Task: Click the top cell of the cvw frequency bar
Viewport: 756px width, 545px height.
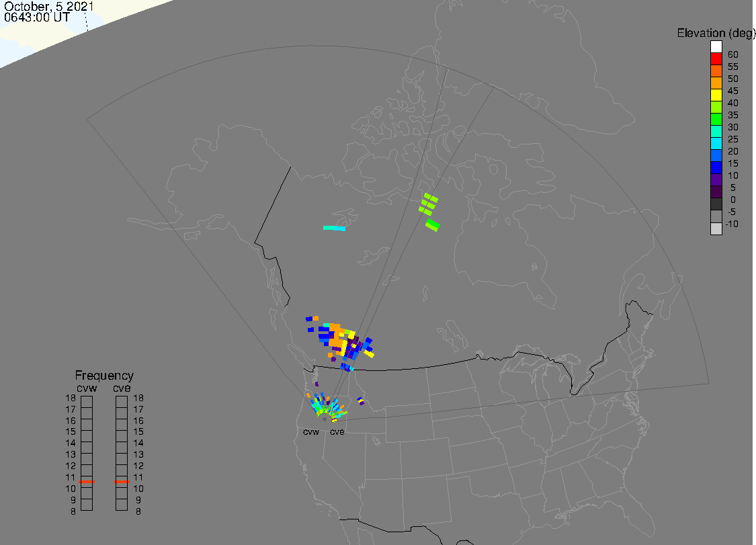Action: pyautogui.click(x=87, y=402)
